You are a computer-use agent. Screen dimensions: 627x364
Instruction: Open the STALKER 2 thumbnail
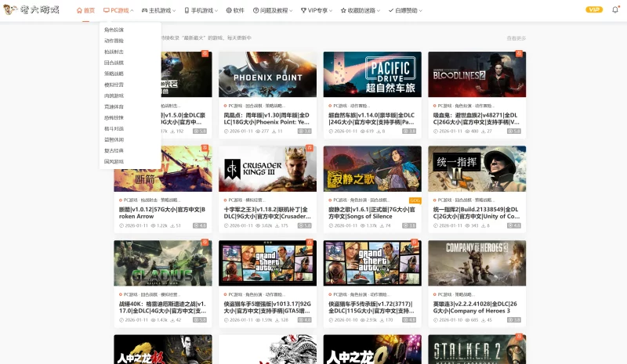[477, 349]
